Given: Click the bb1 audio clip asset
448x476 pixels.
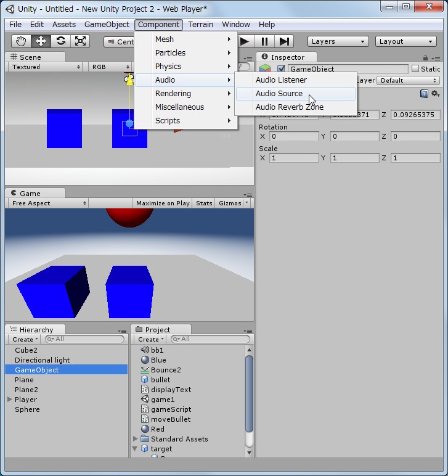Looking at the screenshot, I should [157, 350].
